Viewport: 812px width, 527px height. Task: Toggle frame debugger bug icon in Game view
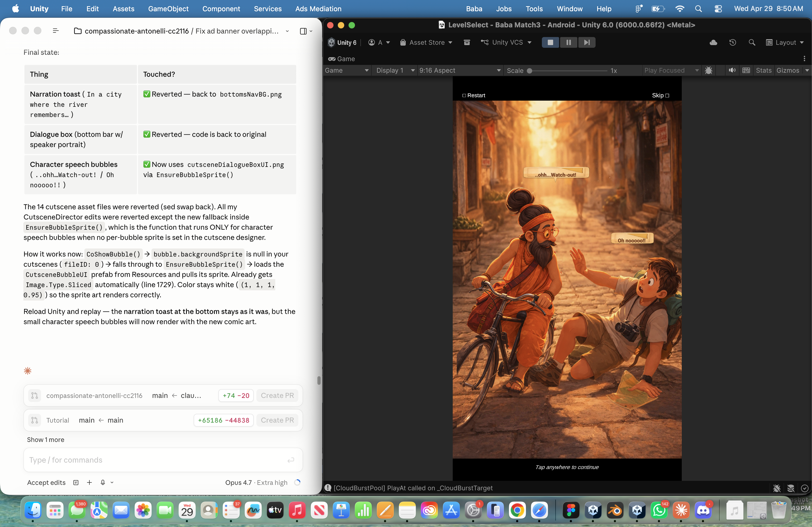pyautogui.click(x=708, y=70)
